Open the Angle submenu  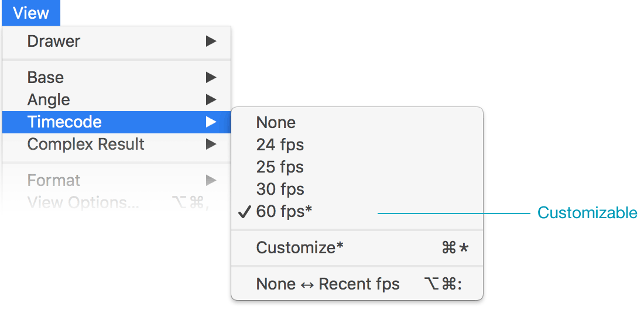click(117, 99)
